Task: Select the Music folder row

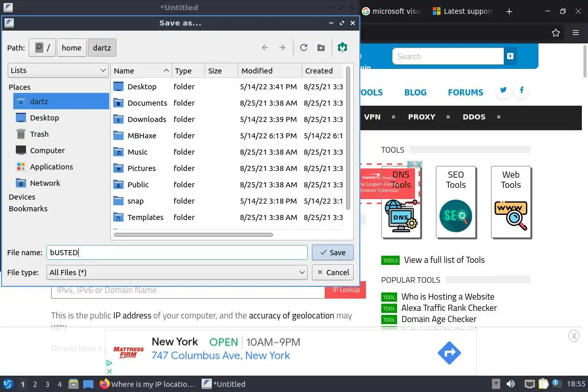Action: 228,152
